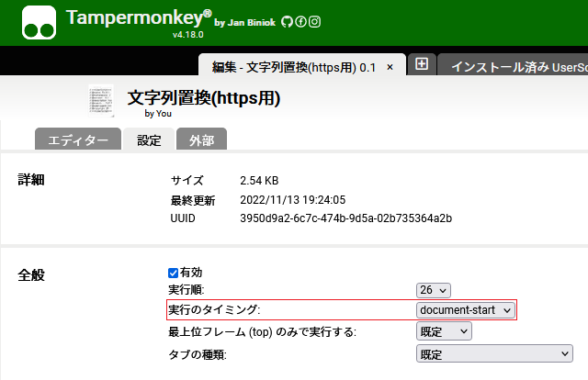Click the new script plus icon tab
Viewport: 588px width, 380px height.
pyautogui.click(x=422, y=64)
